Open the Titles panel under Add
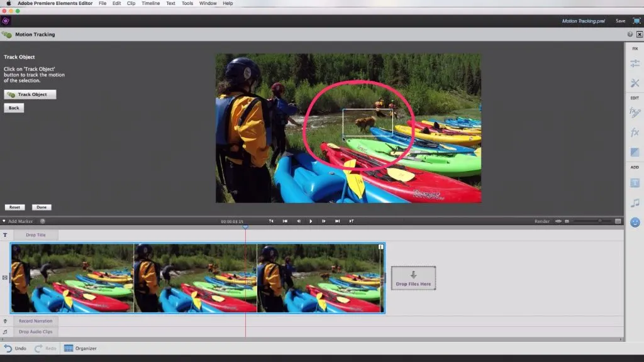The width and height of the screenshot is (644, 362). (635, 182)
